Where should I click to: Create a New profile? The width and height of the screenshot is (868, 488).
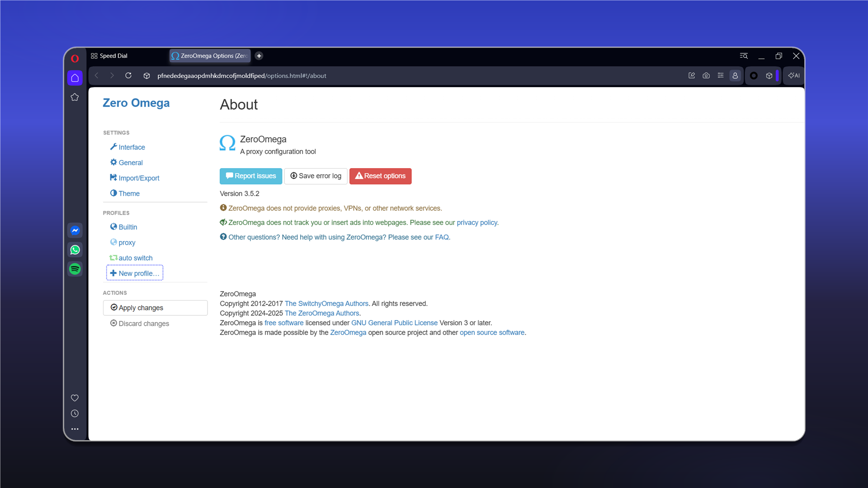click(x=135, y=273)
